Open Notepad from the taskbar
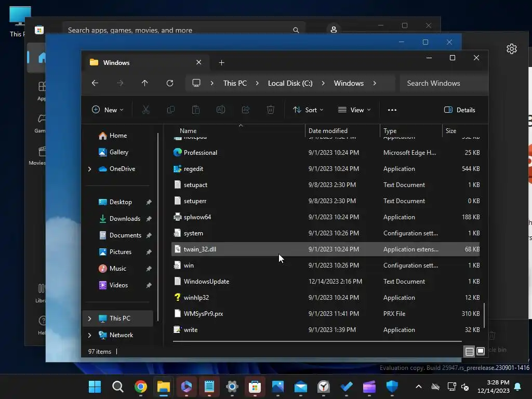Viewport: 532px width, 399px height. (209, 387)
